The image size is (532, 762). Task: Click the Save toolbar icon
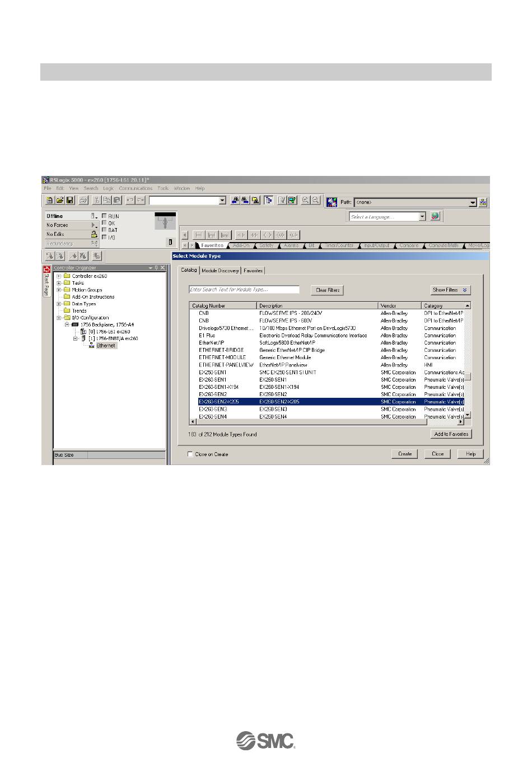(70, 200)
